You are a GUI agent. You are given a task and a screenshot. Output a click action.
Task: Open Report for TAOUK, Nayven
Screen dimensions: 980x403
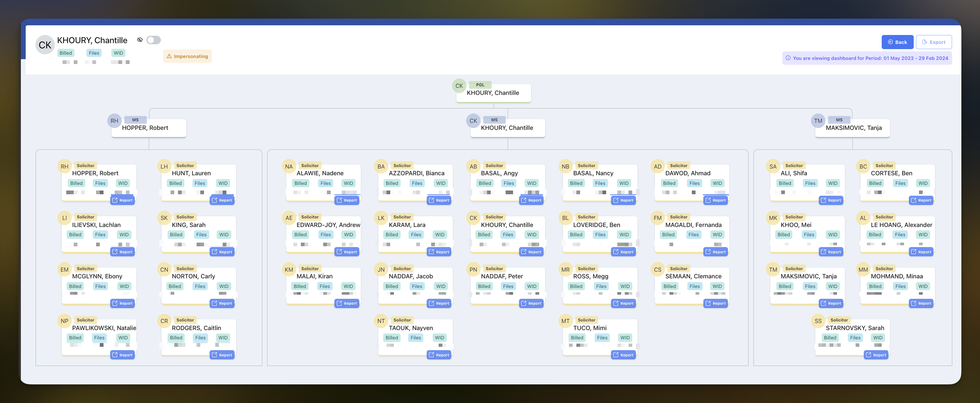pyautogui.click(x=439, y=355)
